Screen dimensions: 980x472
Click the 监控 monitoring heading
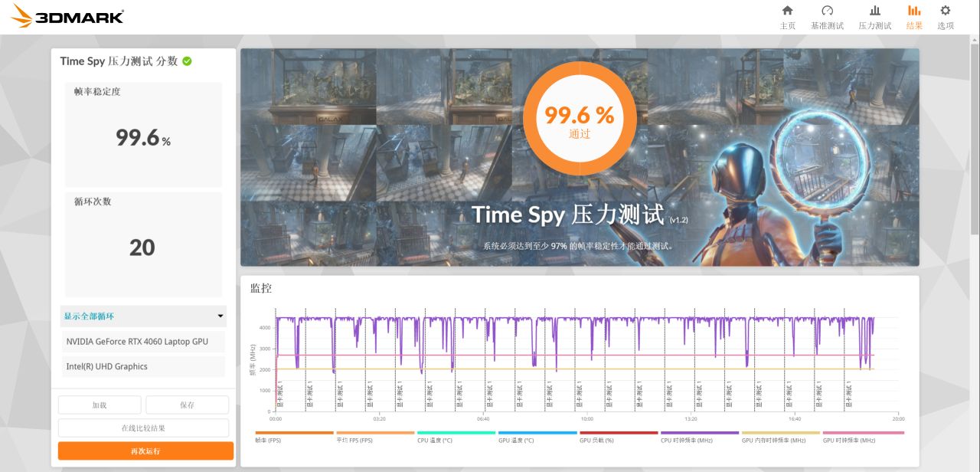(x=261, y=288)
